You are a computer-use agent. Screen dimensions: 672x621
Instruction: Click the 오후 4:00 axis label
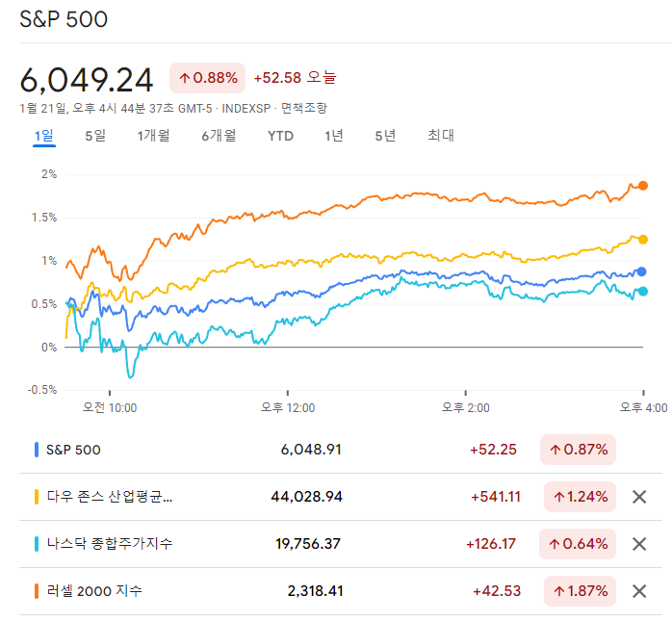coord(643,407)
